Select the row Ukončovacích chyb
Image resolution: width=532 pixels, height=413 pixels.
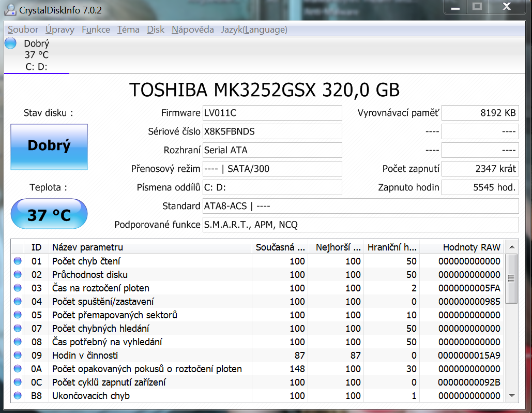(257, 396)
